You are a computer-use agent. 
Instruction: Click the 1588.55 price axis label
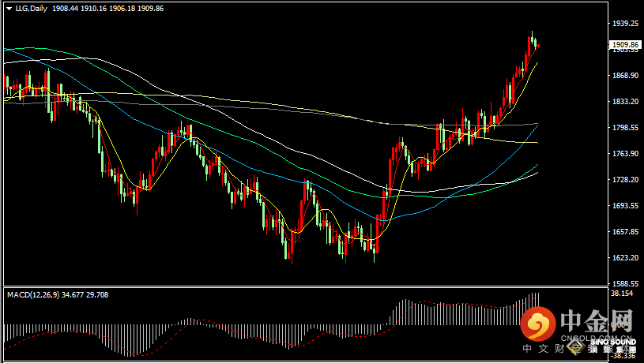point(625,284)
